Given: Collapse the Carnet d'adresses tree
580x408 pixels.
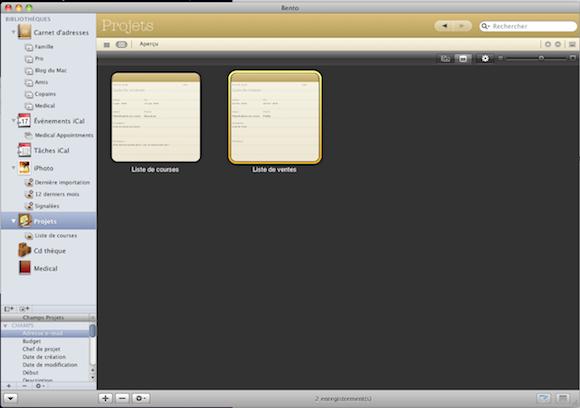Looking at the screenshot, I should point(13,32).
